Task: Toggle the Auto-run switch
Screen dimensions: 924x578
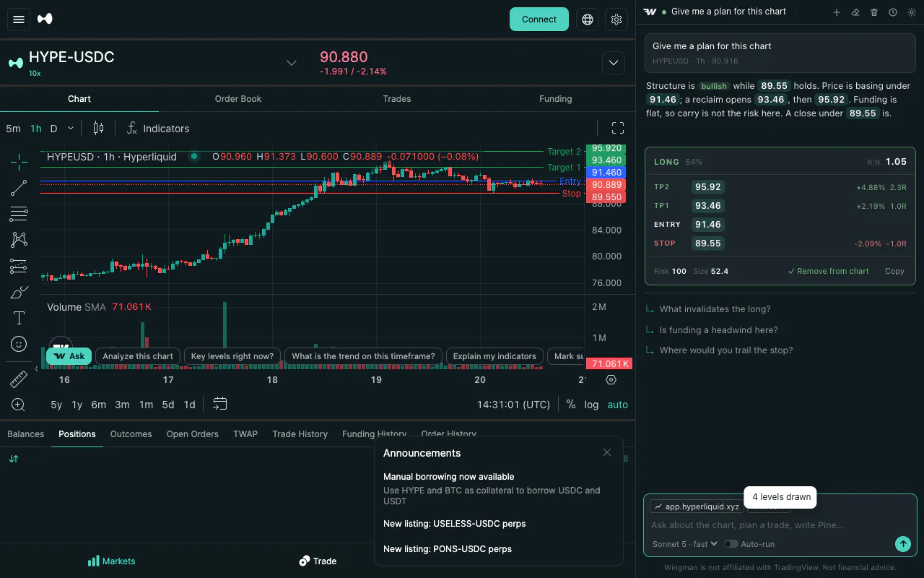Action: click(731, 544)
